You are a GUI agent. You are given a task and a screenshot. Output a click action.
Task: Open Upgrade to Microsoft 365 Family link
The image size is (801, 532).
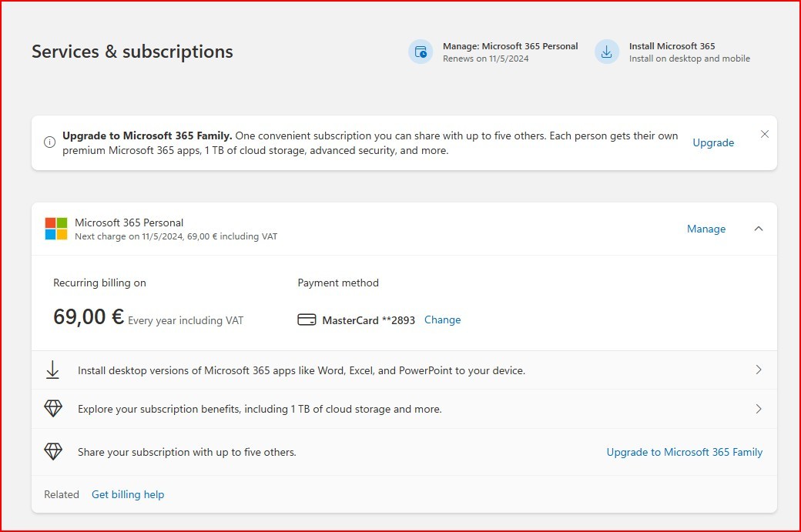(684, 452)
